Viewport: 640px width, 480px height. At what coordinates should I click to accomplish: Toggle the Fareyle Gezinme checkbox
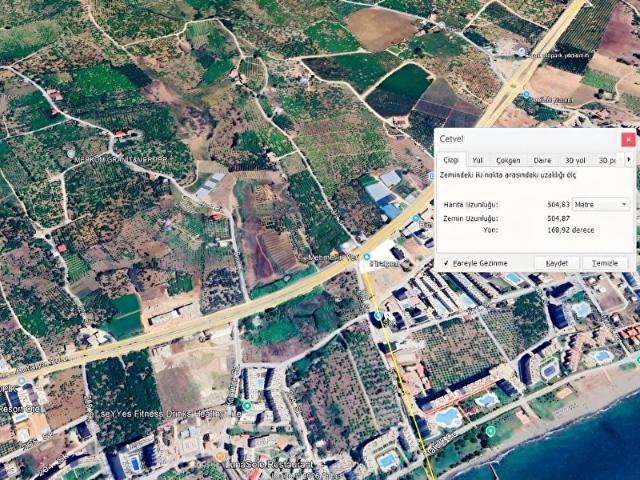pyautogui.click(x=447, y=263)
